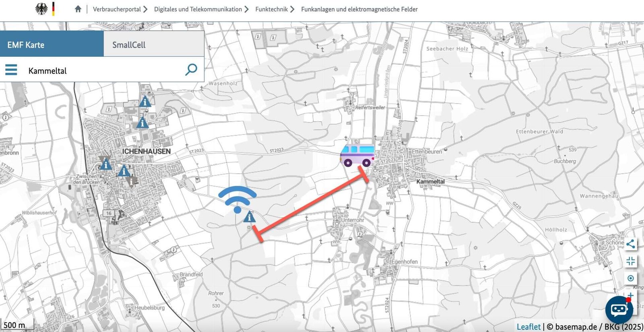Locate my position with the target icon
Viewport: 644px width, 332px height.
pos(630,278)
